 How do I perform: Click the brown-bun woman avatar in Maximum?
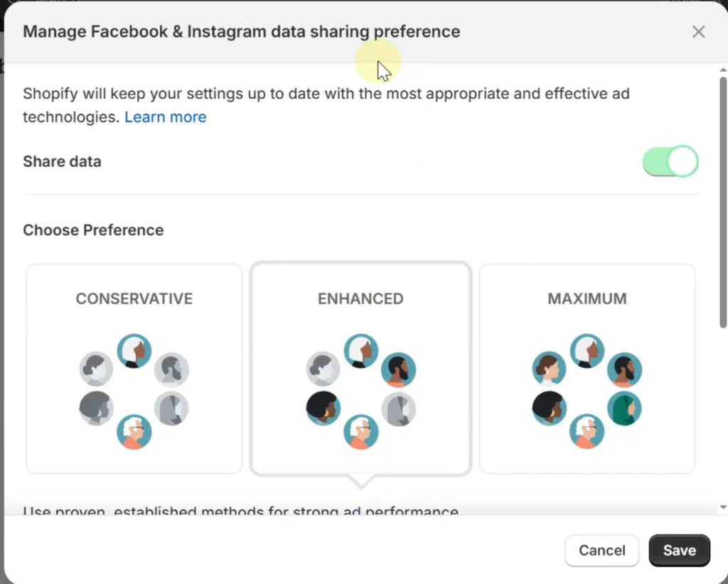[550, 369]
